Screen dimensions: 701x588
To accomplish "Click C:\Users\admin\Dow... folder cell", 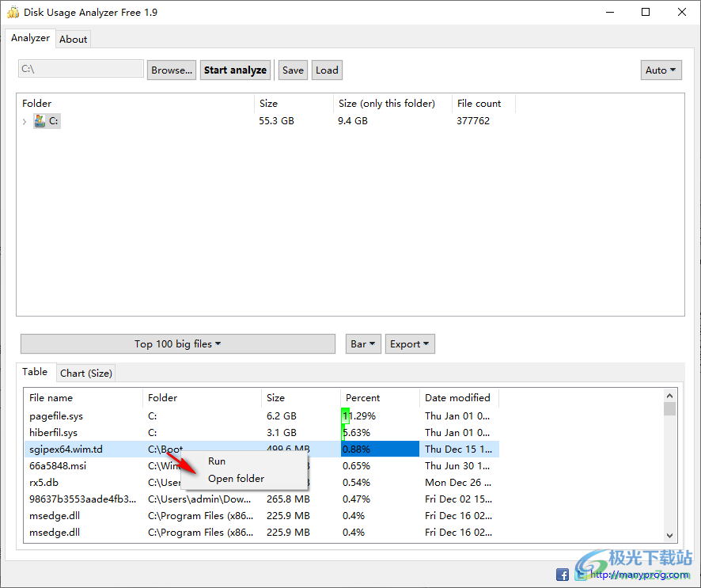I will click(x=199, y=499).
